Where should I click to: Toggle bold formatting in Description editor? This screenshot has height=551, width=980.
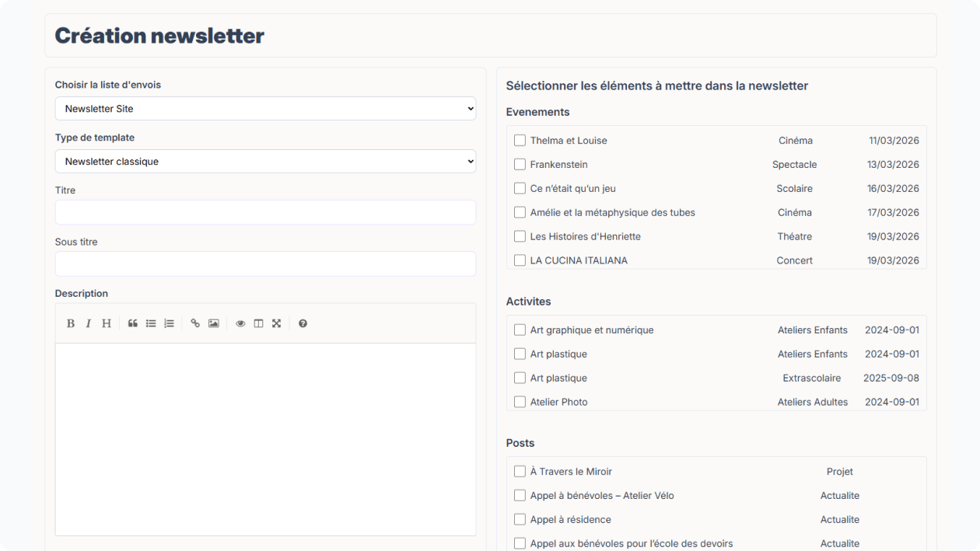pos(71,323)
